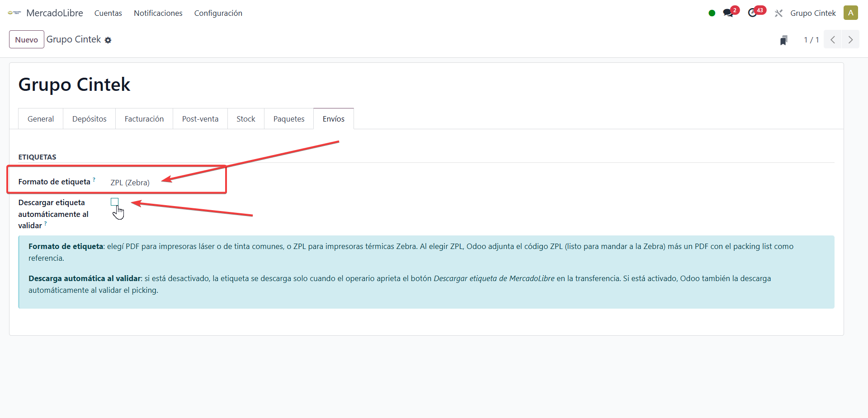The height and width of the screenshot is (418, 868).
Task: Show help tooltip for Descargar etiqueta automáticamente
Action: [45, 223]
